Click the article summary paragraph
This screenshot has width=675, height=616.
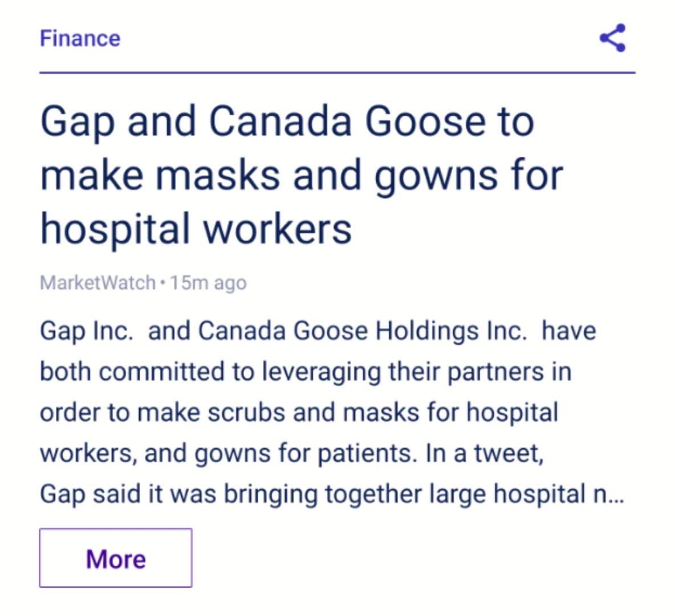coord(331,413)
